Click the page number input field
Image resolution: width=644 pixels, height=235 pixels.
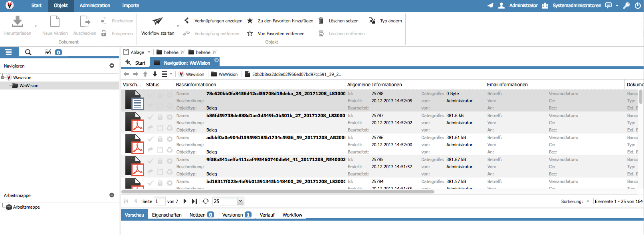click(x=160, y=201)
